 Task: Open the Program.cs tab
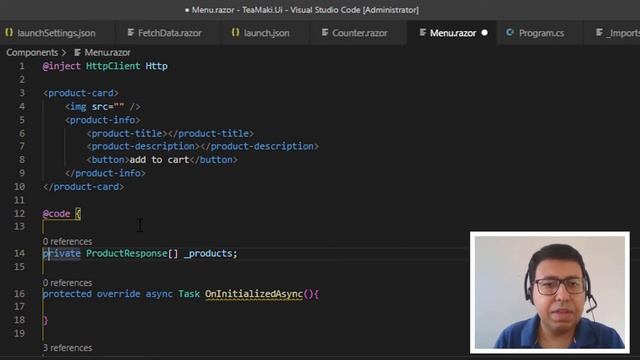click(536, 33)
